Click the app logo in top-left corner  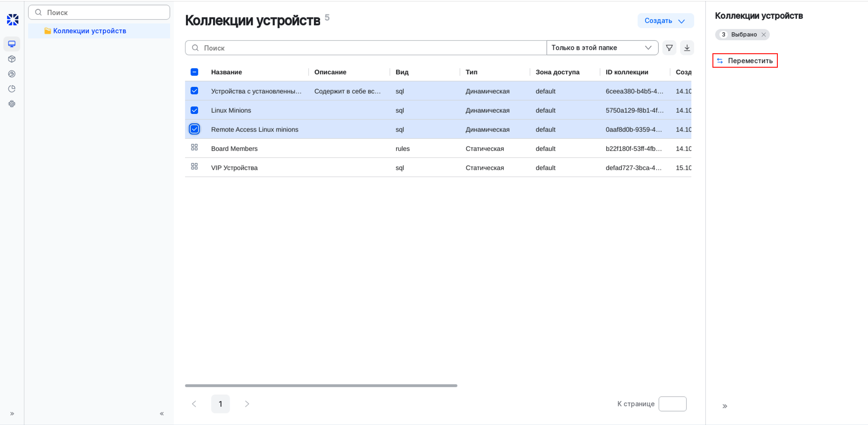(x=12, y=19)
